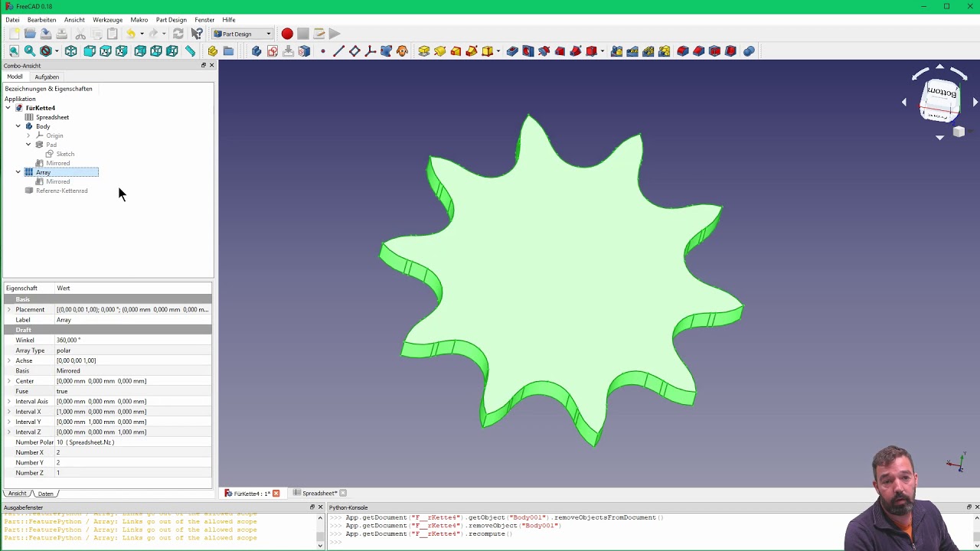980x551 pixels.
Task: Click the Groove tool icon
Action: tap(544, 51)
